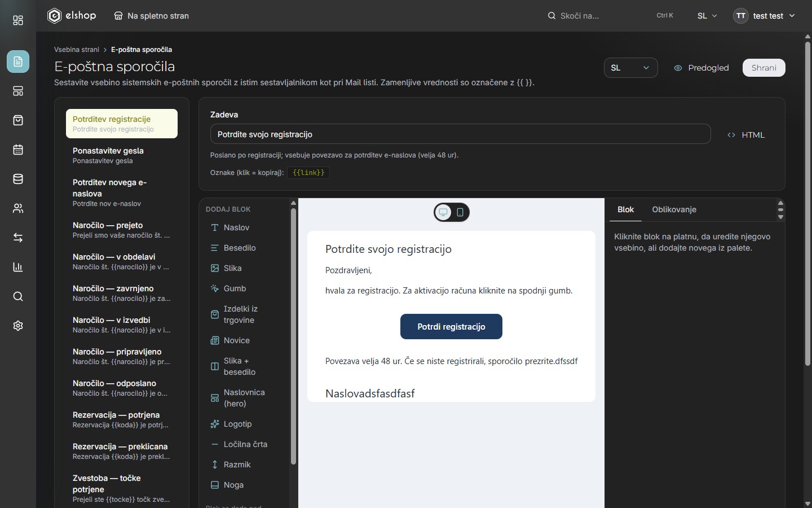Open the page content document icon

18,62
